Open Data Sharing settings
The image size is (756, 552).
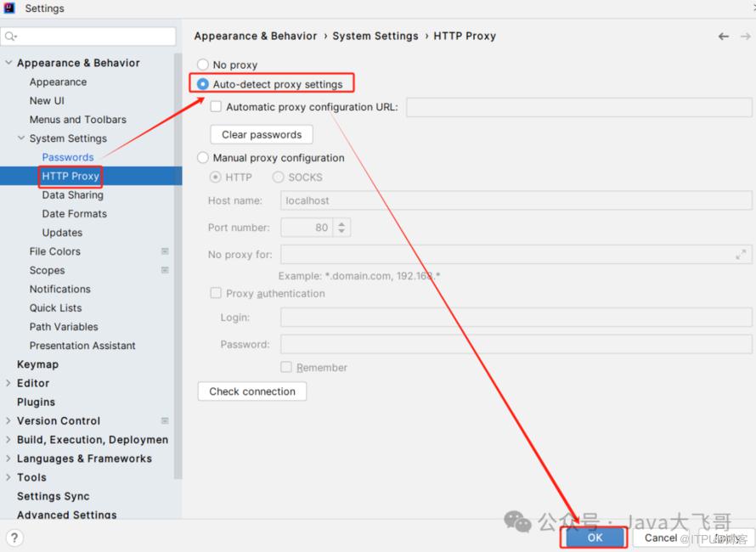[73, 194]
